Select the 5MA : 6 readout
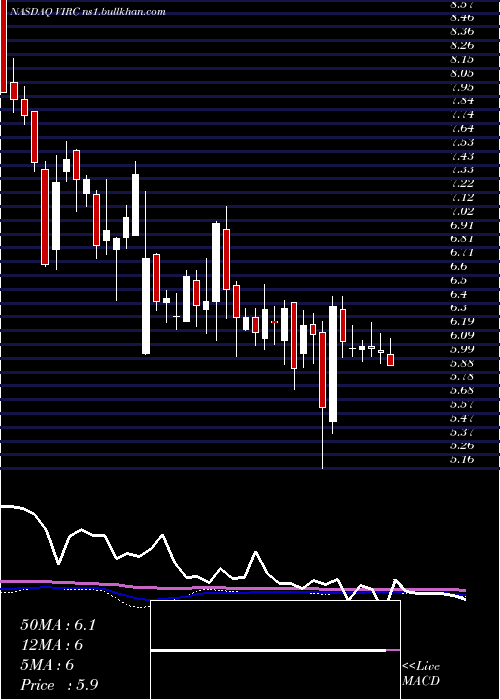This screenshot has height=700, width=500. point(47,665)
